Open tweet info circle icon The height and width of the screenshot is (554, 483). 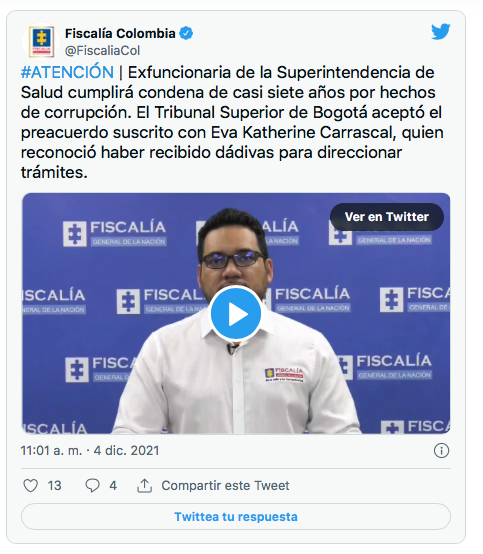point(441,450)
